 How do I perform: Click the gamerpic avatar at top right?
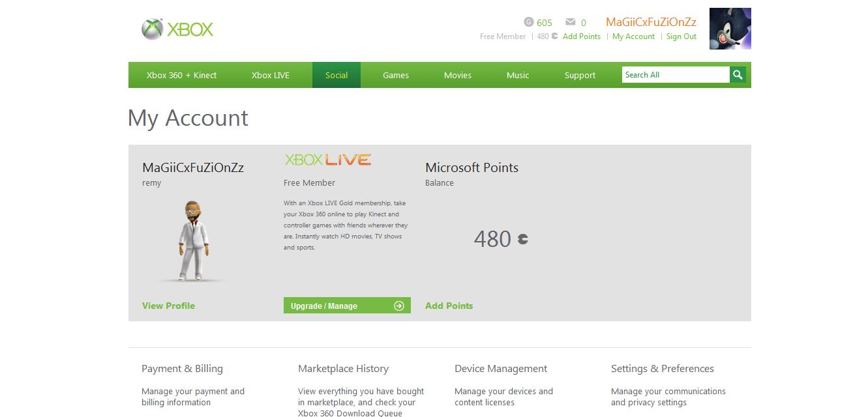pos(730,29)
